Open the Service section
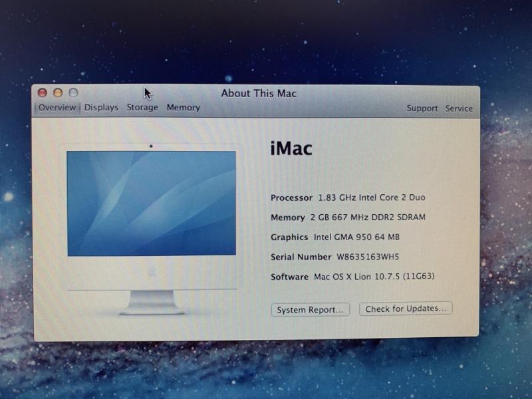This screenshot has height=399, width=532. click(459, 108)
